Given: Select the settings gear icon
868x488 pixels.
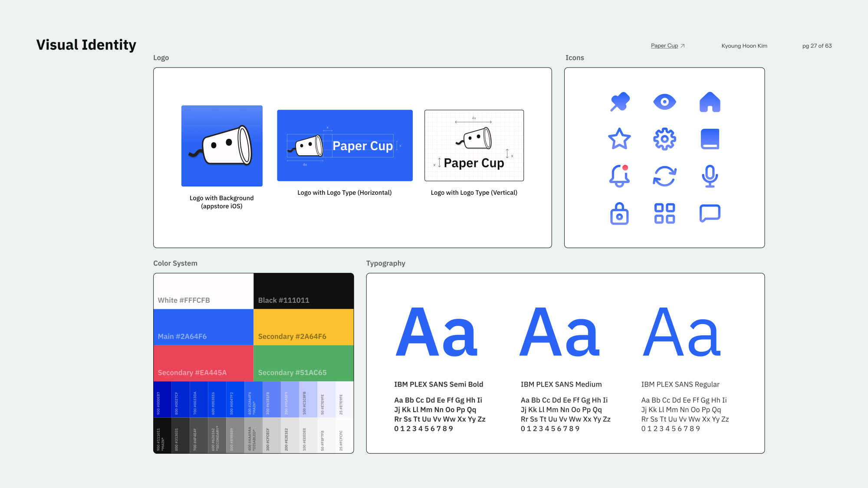Looking at the screenshot, I should click(664, 139).
